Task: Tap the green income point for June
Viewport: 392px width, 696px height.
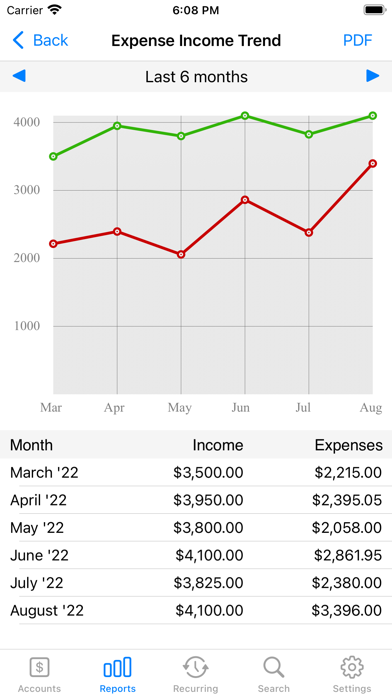Action: point(245,116)
